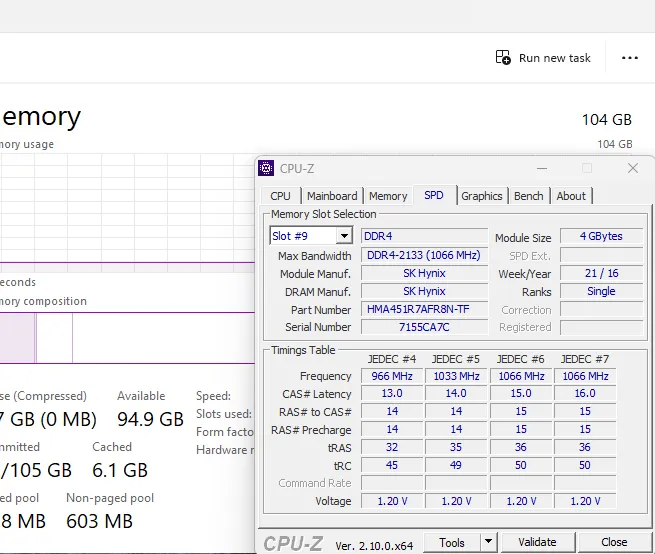Click the Serial Number field 7155CA7C
The width and height of the screenshot is (655, 554).
(x=424, y=327)
